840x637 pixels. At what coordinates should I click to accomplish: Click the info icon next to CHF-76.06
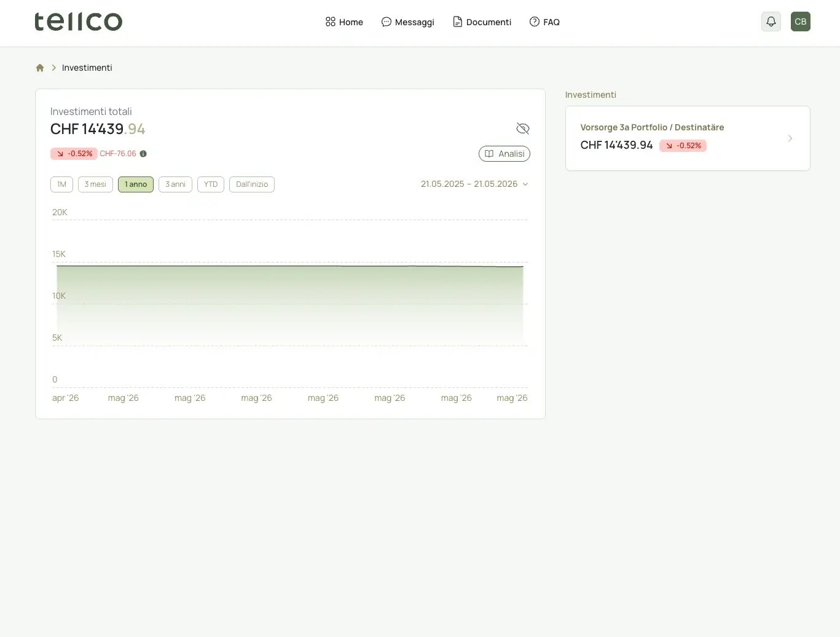[143, 154]
